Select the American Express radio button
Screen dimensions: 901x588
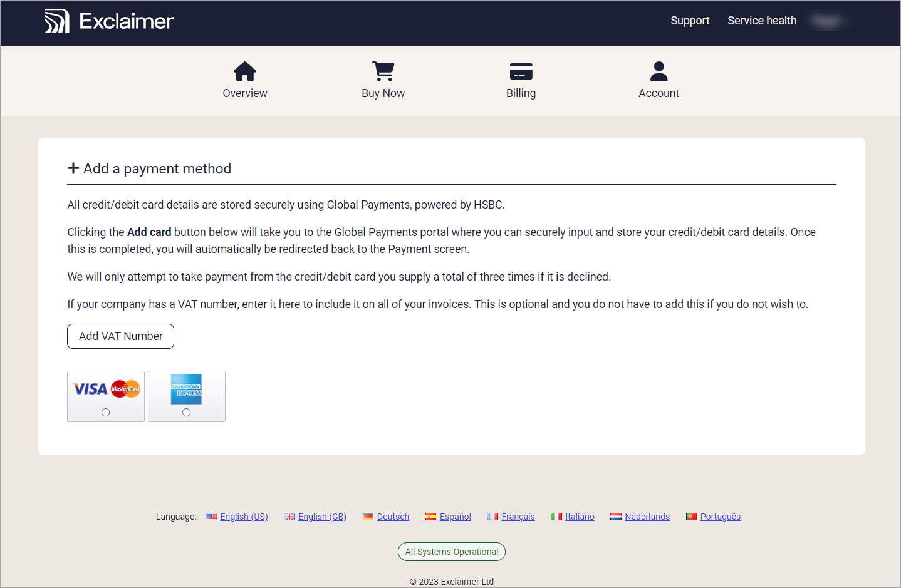(x=186, y=413)
